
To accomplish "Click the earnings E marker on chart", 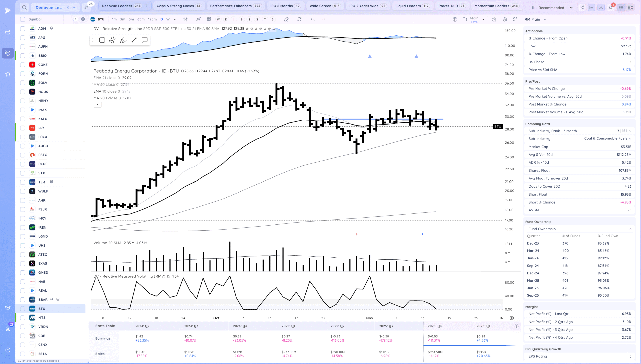I will click(x=357, y=234).
